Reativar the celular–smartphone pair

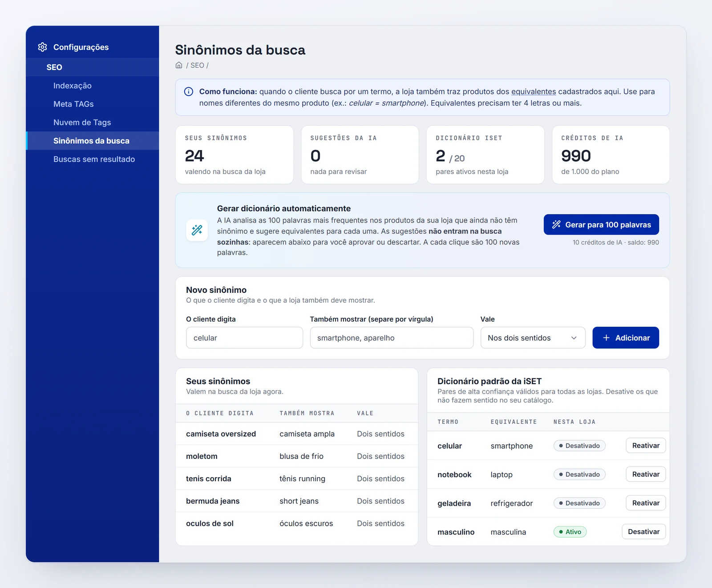(646, 446)
